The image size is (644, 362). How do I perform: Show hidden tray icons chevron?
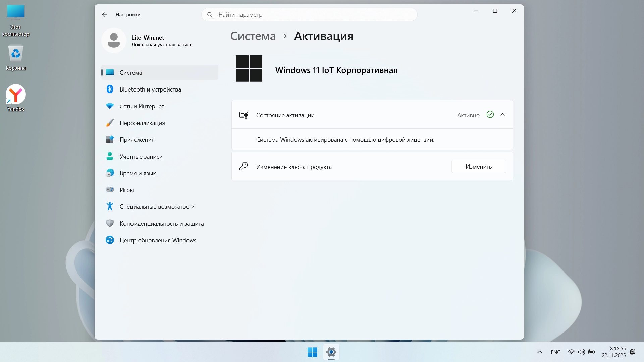point(539,352)
